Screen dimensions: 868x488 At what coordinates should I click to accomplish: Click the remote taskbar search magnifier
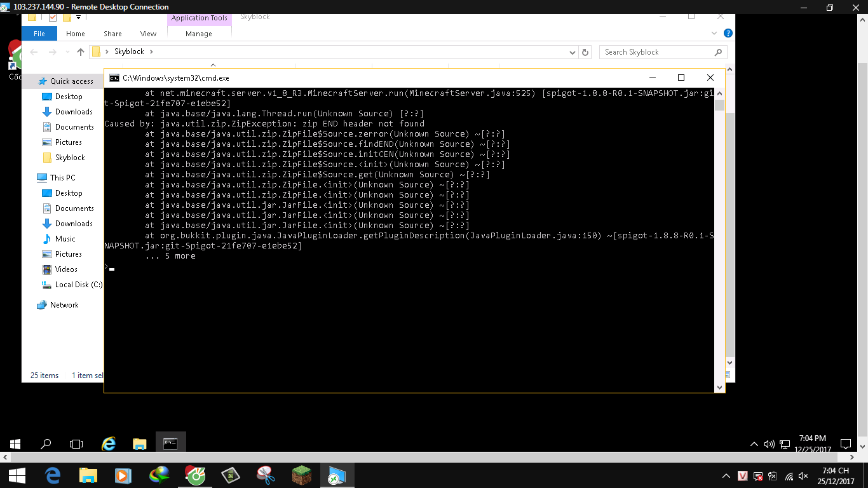[46, 444]
